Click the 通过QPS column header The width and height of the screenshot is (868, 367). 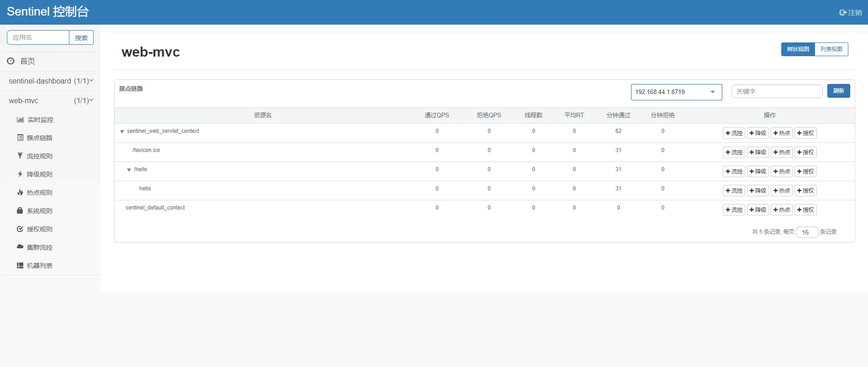(437, 115)
